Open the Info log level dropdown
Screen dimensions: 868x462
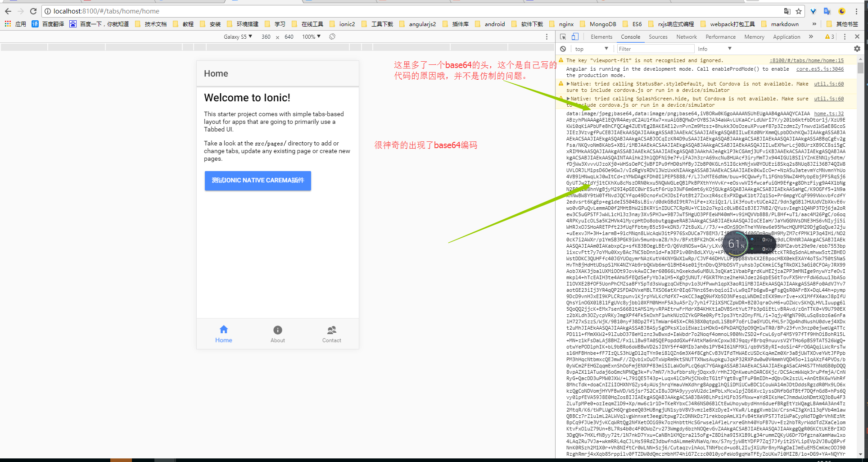(714, 49)
